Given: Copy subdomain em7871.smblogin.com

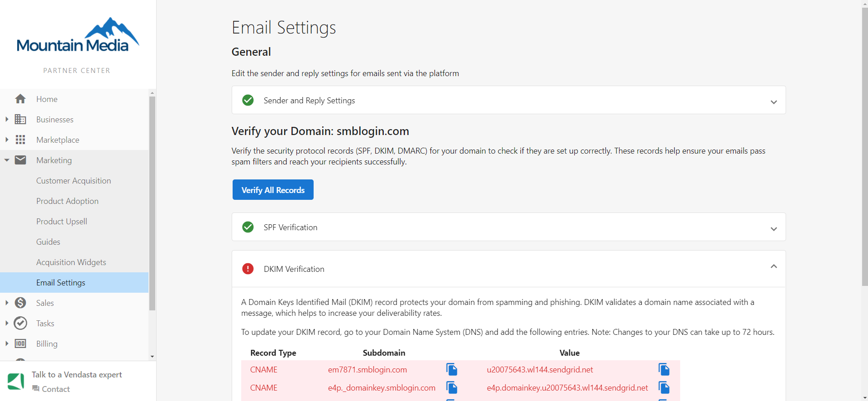Looking at the screenshot, I should (452, 369).
